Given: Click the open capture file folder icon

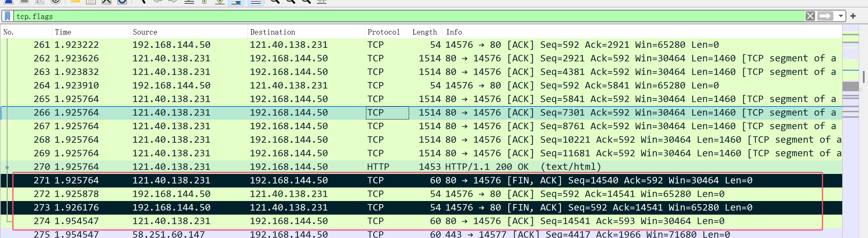Looking at the screenshot, I should coord(75,1).
